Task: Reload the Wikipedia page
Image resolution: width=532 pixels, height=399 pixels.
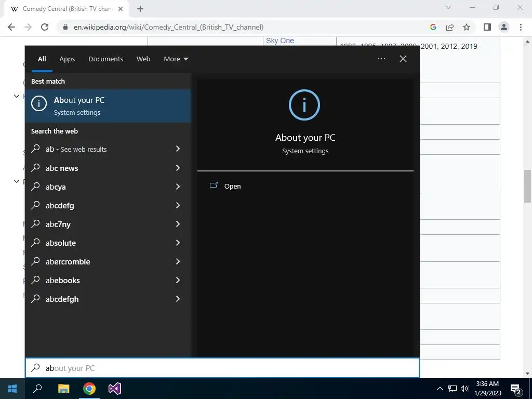Action: point(45,27)
